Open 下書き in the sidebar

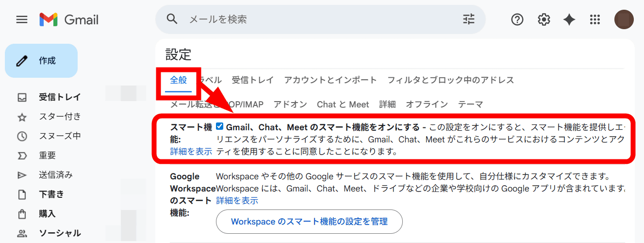pyautogui.click(x=51, y=194)
